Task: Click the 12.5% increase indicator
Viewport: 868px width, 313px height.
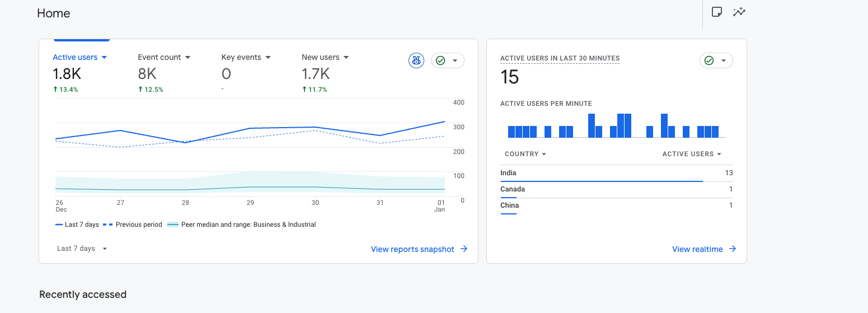Action: click(x=151, y=90)
